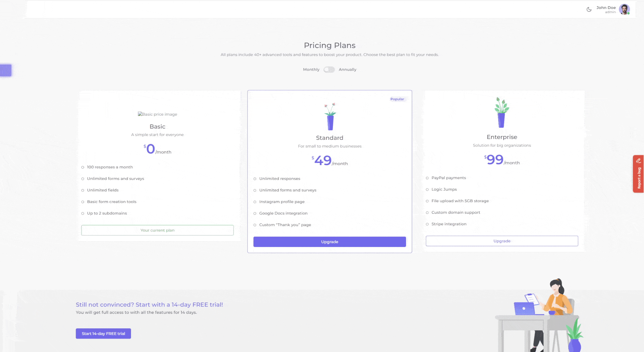Click the $99/month price

click(502, 160)
